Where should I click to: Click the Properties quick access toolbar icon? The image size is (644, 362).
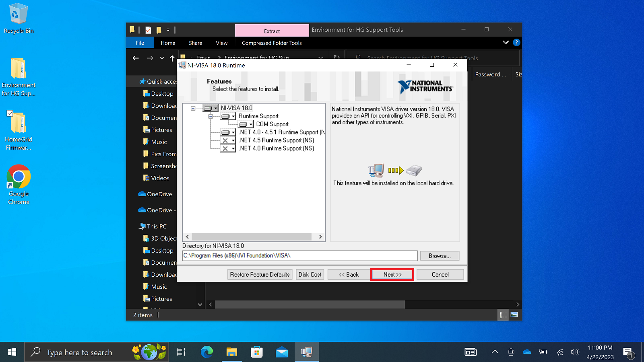[148, 30]
